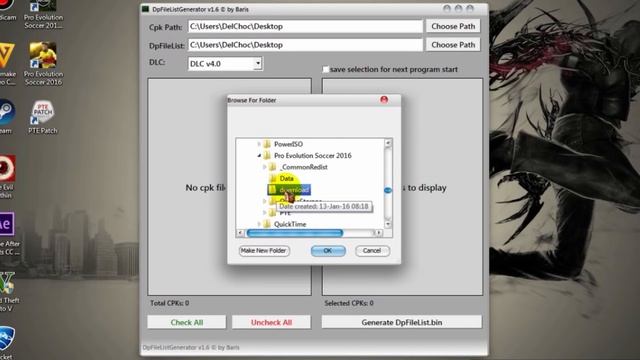Click the DpFileListGenerator title bar app icon
The image size is (640, 360).
tap(145, 9)
